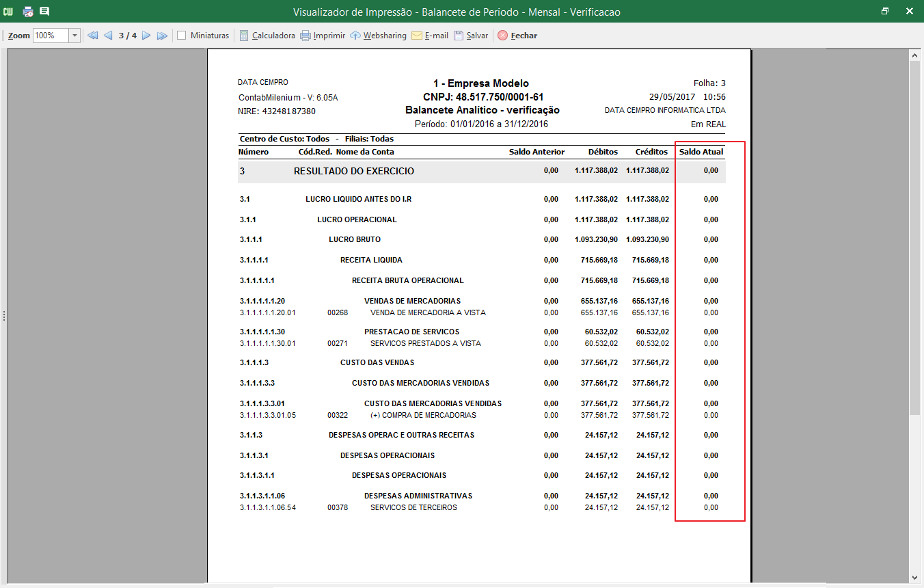
Task: Click the Créditos column header
Action: [651, 152]
